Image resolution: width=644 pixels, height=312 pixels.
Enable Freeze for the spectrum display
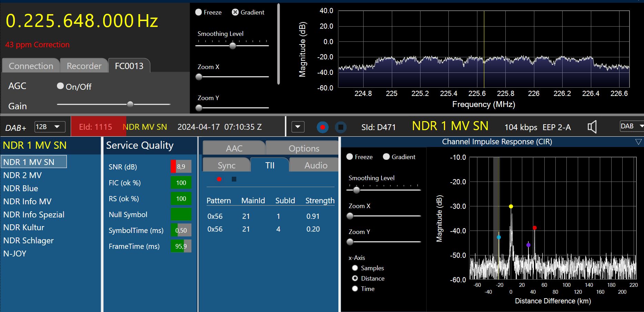pos(199,12)
